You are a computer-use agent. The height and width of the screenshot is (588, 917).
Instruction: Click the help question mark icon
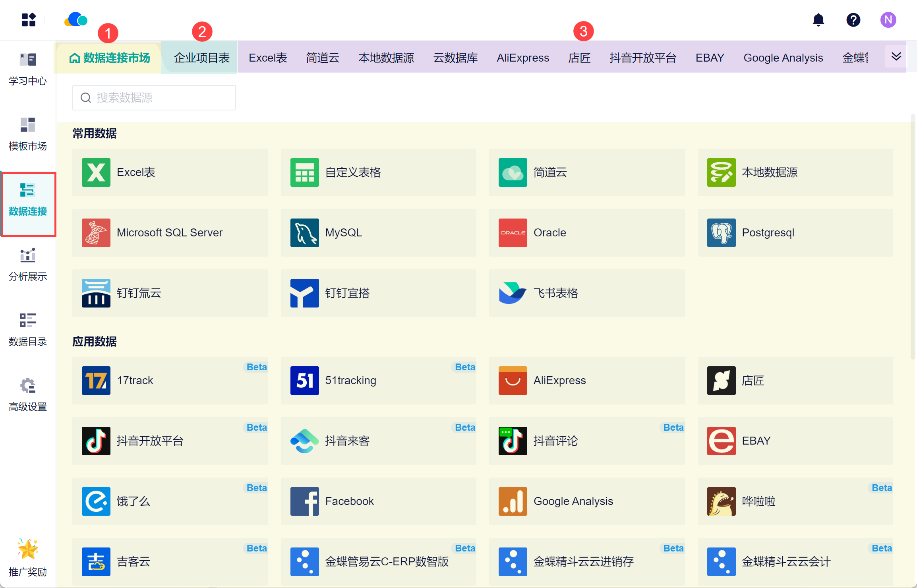coord(853,20)
